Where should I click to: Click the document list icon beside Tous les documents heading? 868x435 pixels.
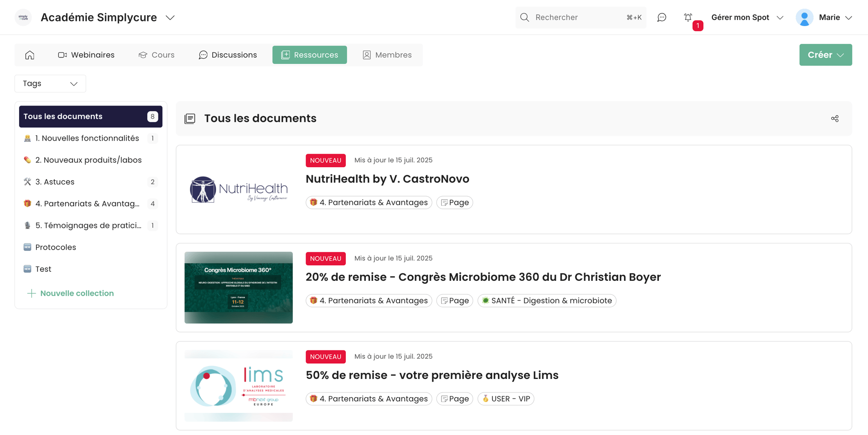click(190, 119)
